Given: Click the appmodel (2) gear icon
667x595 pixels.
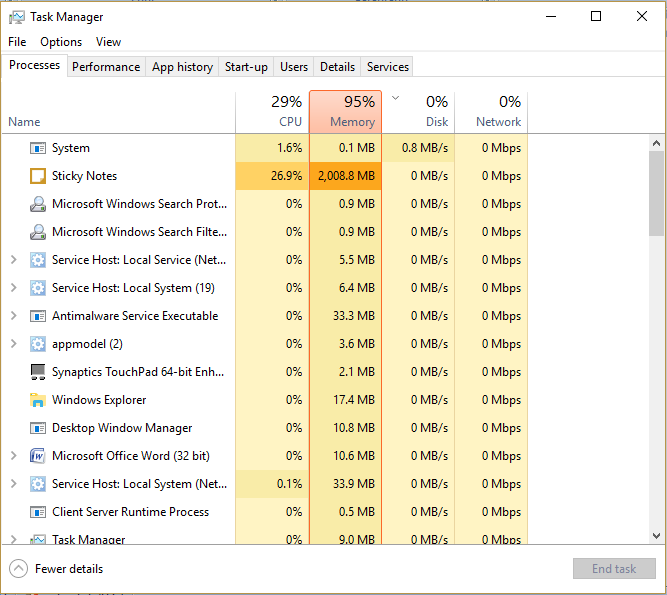Looking at the screenshot, I should (x=38, y=344).
